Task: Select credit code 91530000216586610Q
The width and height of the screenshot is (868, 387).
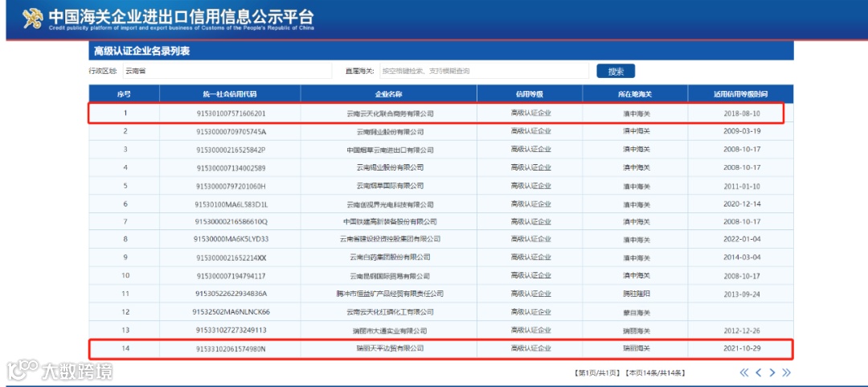Action: click(x=231, y=222)
